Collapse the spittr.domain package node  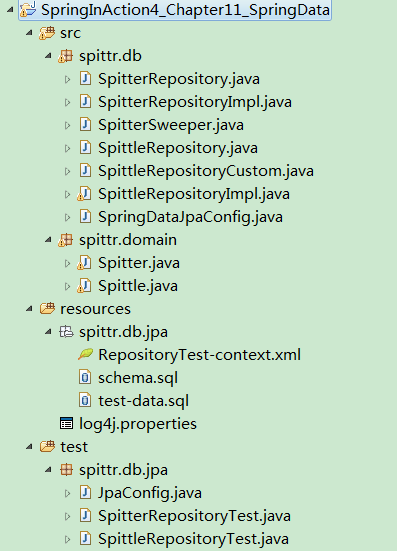tap(48, 240)
